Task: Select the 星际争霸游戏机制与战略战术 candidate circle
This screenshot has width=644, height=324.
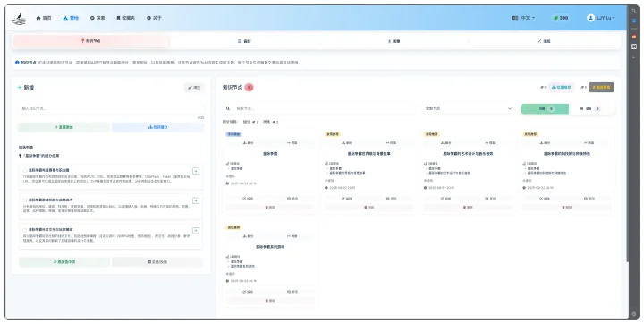Action: coord(25,200)
